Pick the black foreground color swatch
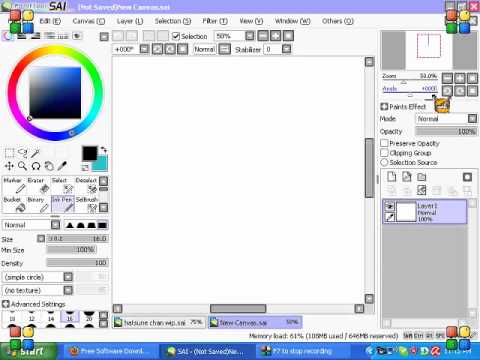Image resolution: width=480 pixels, height=360 pixels. [x=90, y=154]
